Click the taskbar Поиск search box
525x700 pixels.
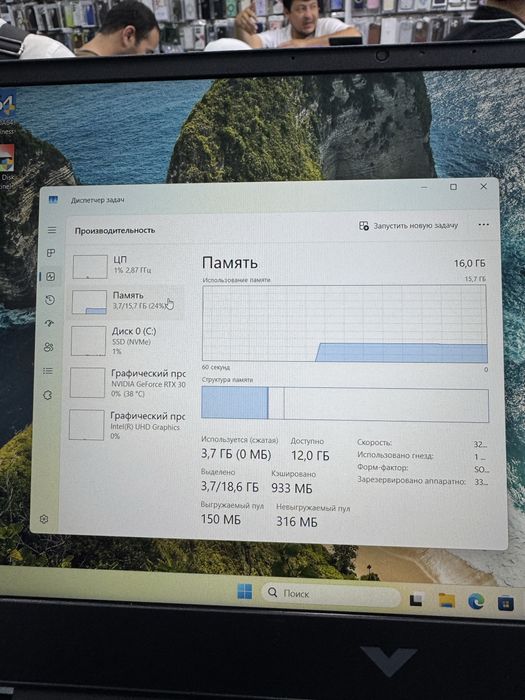pos(331,594)
